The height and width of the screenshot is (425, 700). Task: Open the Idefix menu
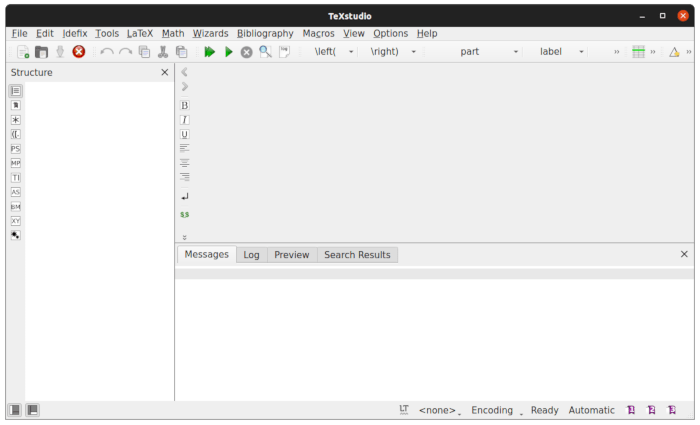[75, 33]
